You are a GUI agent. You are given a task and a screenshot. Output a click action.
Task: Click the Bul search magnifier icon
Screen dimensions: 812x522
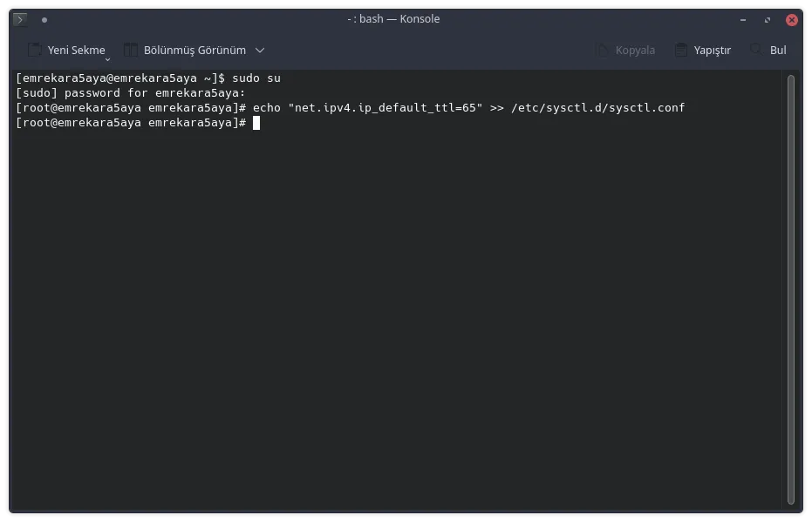756,51
